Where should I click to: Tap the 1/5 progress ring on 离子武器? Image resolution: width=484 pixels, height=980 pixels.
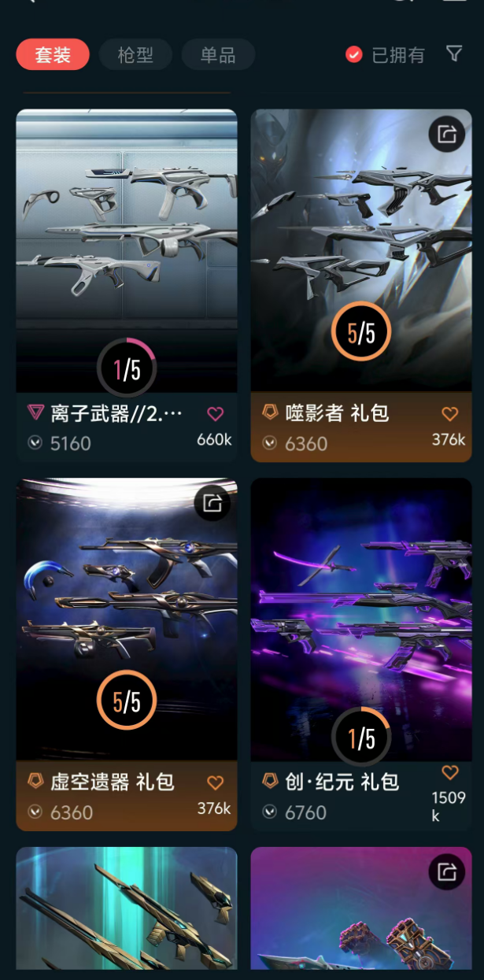tap(127, 368)
